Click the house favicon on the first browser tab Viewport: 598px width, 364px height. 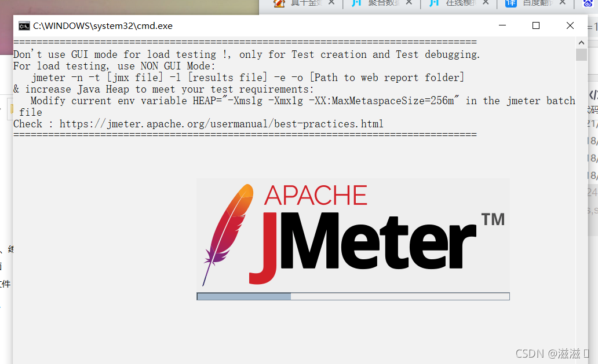[x=279, y=3]
